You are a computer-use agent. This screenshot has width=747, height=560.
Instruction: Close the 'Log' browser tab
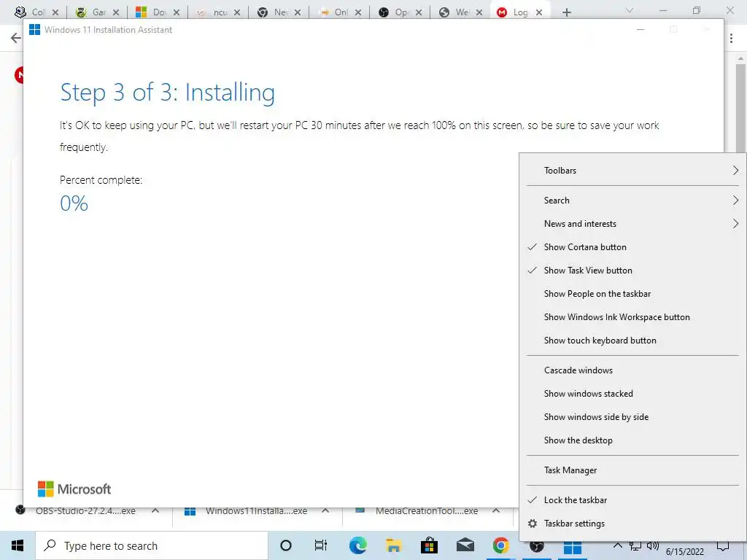[x=539, y=13]
